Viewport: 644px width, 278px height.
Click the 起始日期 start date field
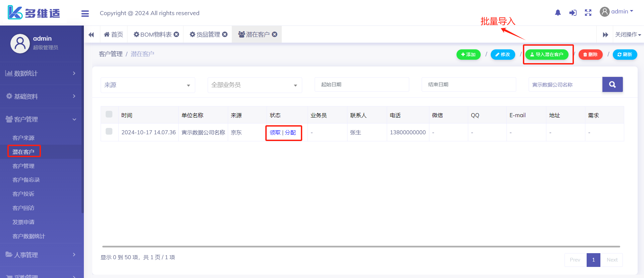pyautogui.click(x=362, y=85)
